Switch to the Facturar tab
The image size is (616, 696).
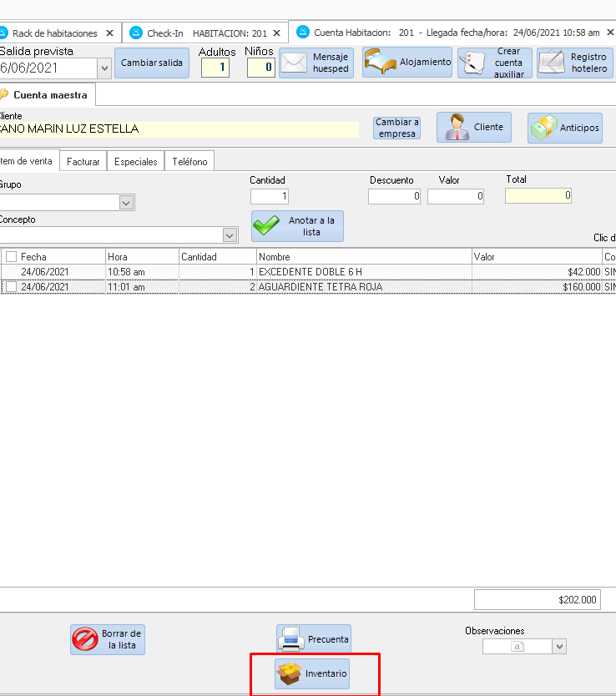click(83, 162)
